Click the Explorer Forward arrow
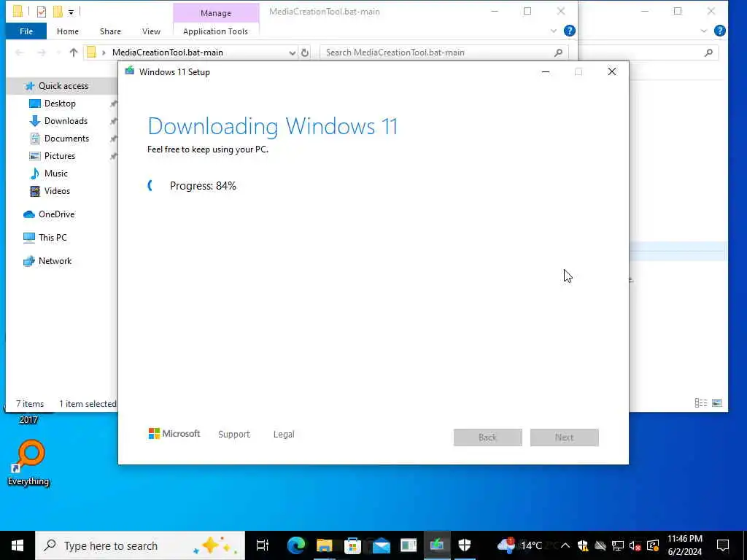Image resolution: width=747 pixels, height=560 pixels. pos(42,52)
